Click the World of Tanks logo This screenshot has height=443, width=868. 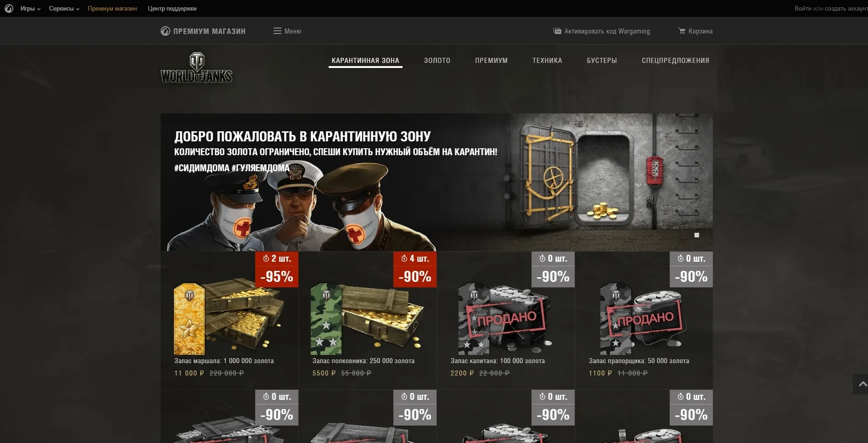click(196, 68)
